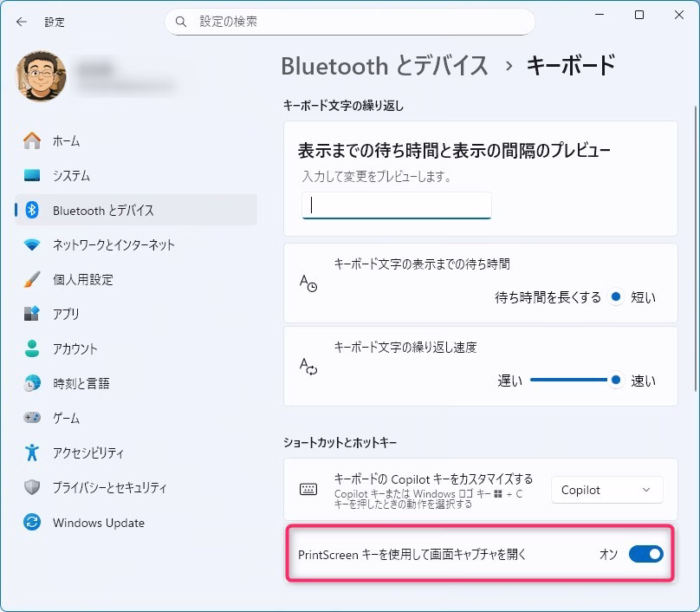Click the Accounts person icon
700x612 pixels.
[32, 348]
